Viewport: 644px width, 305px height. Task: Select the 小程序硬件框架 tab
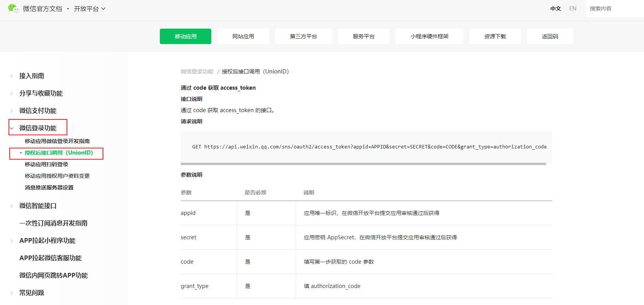point(429,36)
